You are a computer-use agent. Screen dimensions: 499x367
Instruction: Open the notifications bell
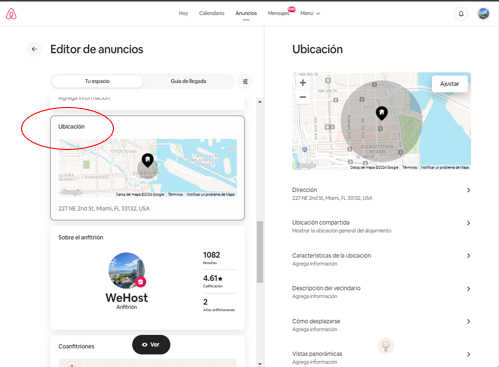(461, 14)
